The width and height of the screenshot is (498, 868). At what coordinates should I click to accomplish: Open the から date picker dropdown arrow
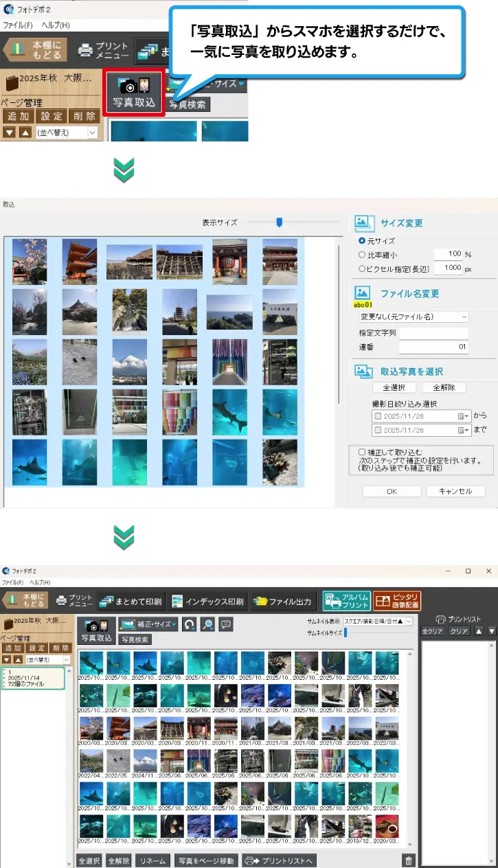tap(464, 416)
